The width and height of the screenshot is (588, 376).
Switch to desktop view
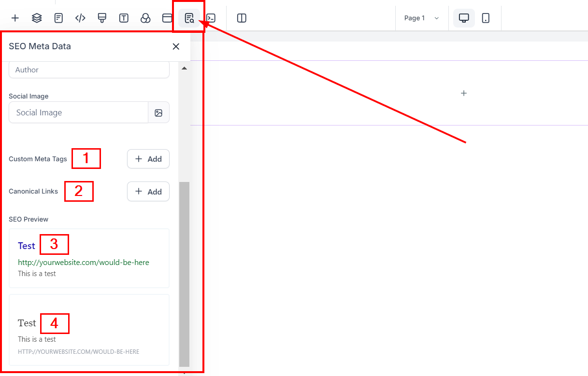(464, 18)
